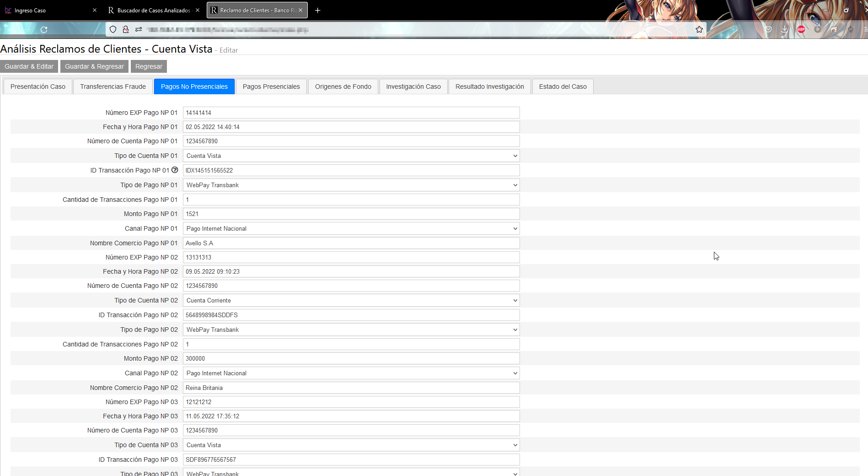The image size is (868, 476).
Task: Click the Regresar button
Action: (149, 66)
